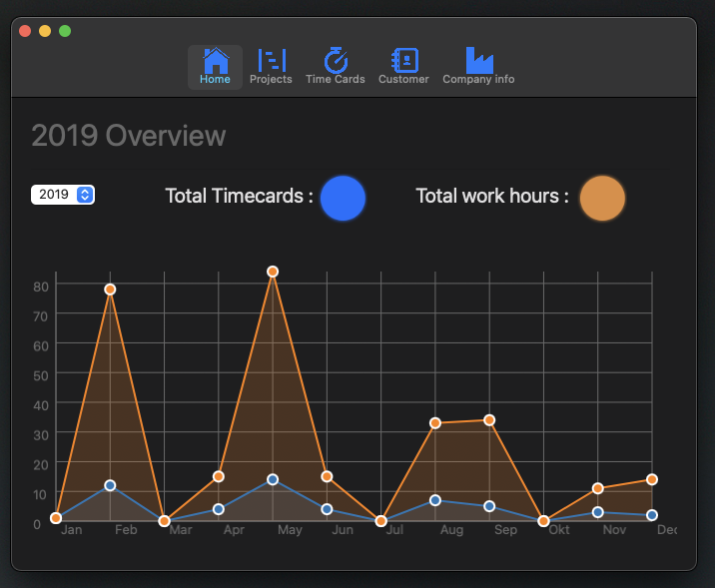The image size is (715, 588).
Task: Click the orange December data point
Action: (x=652, y=480)
